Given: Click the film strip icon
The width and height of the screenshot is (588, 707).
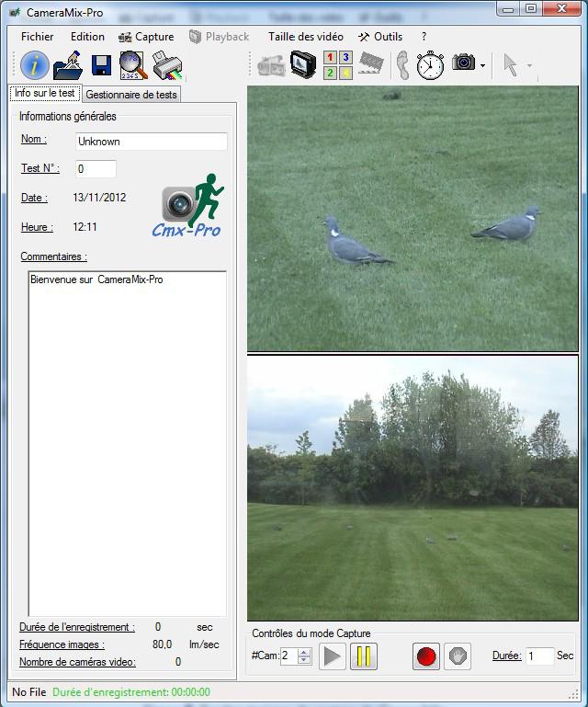Looking at the screenshot, I should 371,63.
